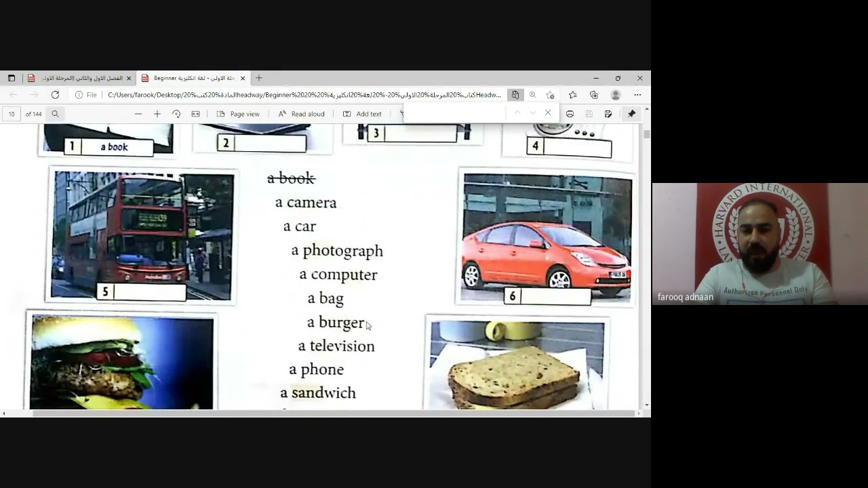Viewport: 868px width, 488px height.
Task: Open the PDF search tool
Action: pos(55,114)
